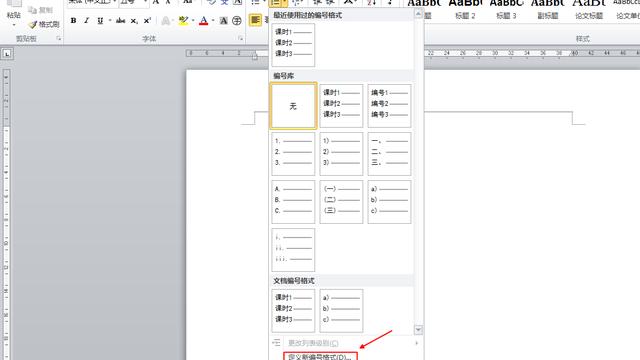This screenshot has height=360, width=640.
Task: Open the Clipboard pane dialog launcher
Action: 59,39
